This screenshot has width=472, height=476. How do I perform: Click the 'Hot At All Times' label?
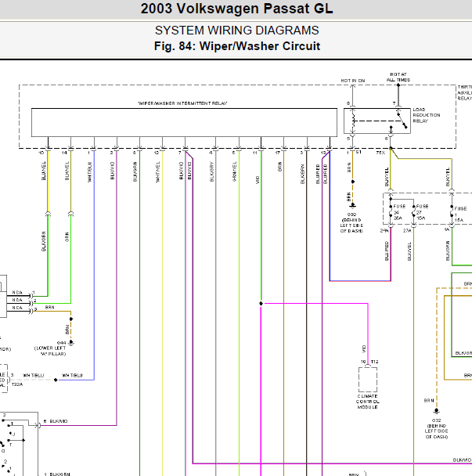397,78
